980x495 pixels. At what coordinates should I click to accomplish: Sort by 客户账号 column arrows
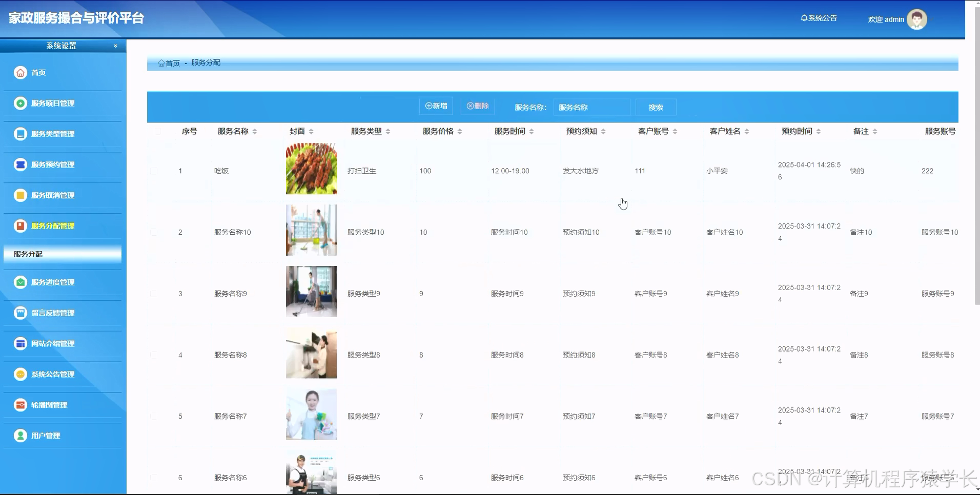pos(675,132)
